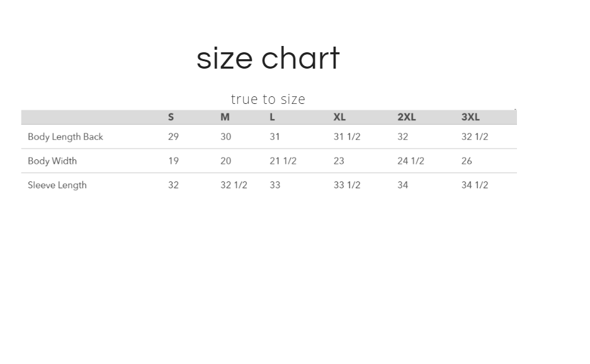Screen dimensions: 590x364
Task: Click the "Body Width" row label
Action: point(52,161)
